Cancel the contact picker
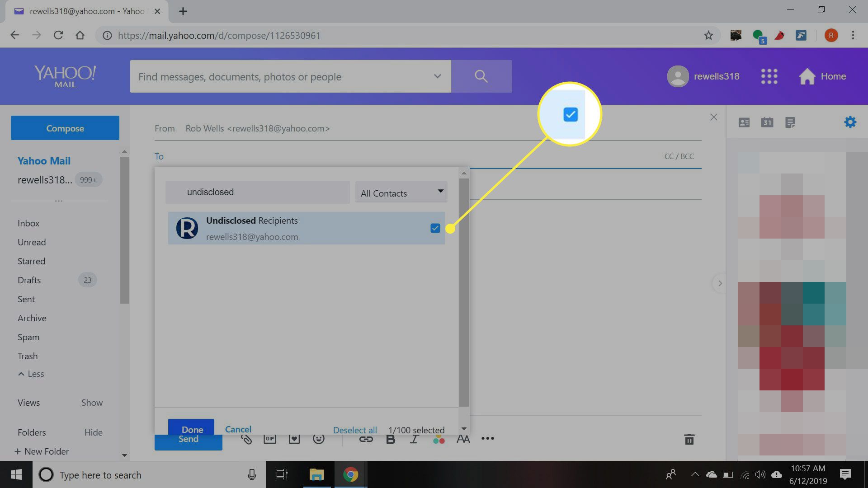The height and width of the screenshot is (488, 868). point(238,429)
